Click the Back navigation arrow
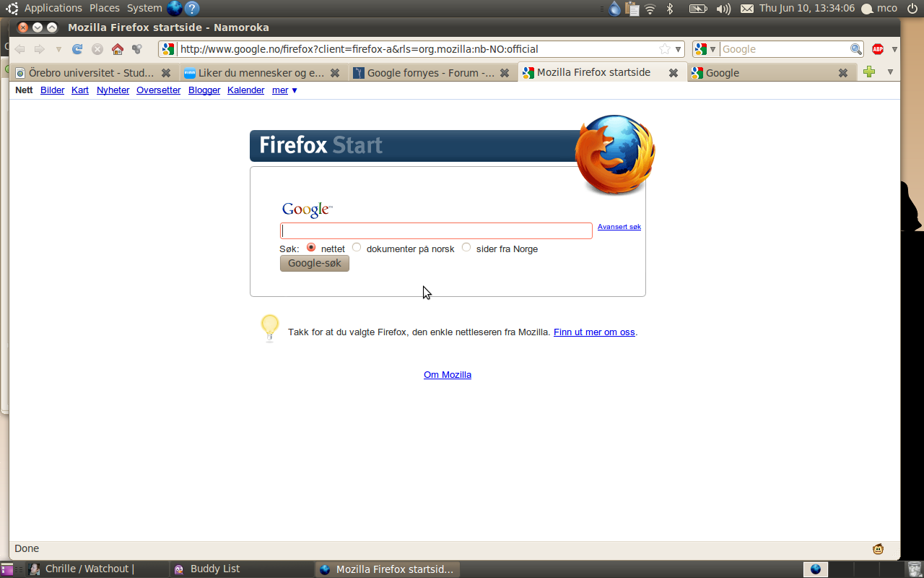This screenshot has height=578, width=924. (x=19, y=49)
